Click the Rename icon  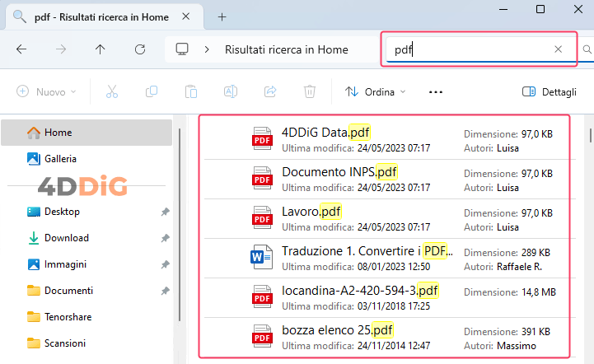[x=231, y=91]
